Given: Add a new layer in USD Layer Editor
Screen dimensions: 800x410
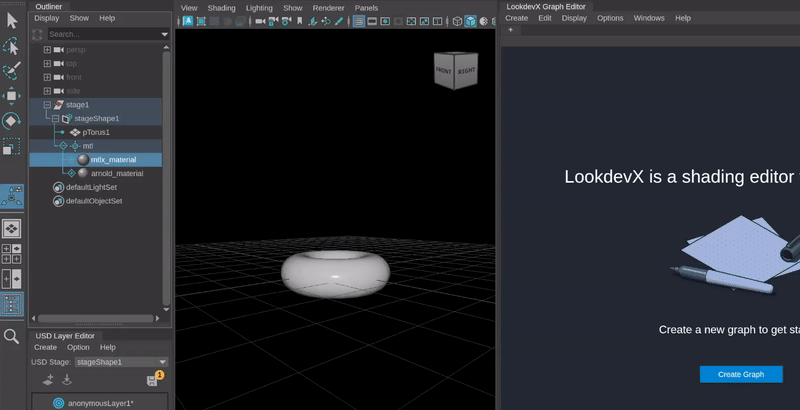Looking at the screenshot, I should (48, 380).
